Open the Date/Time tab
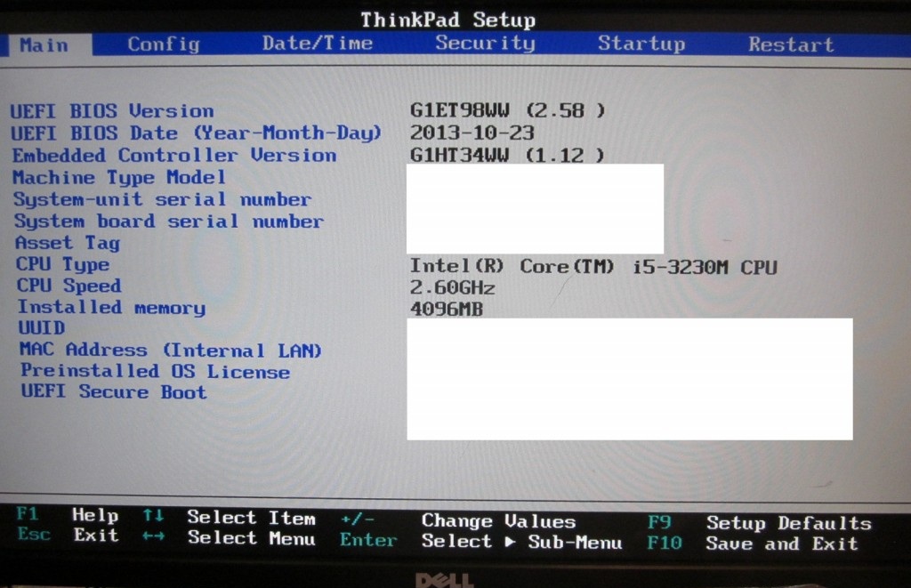The width and height of the screenshot is (911, 588). tap(318, 44)
